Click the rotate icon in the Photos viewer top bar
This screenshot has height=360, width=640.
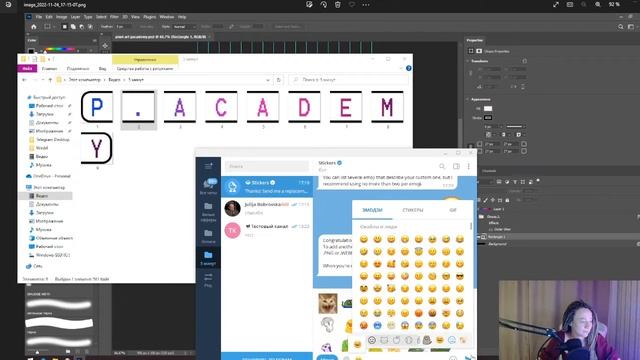point(323,5)
